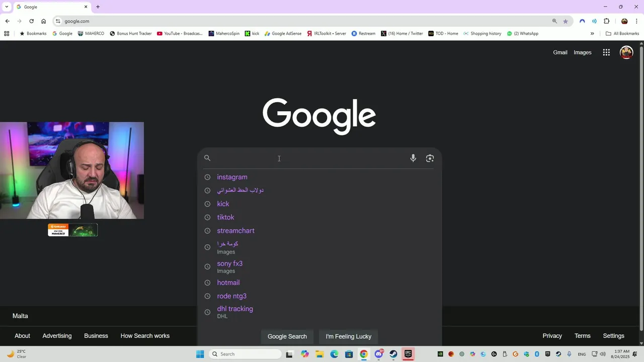Open the Advertising footer link
This screenshot has height=362, width=644.
[57, 336]
